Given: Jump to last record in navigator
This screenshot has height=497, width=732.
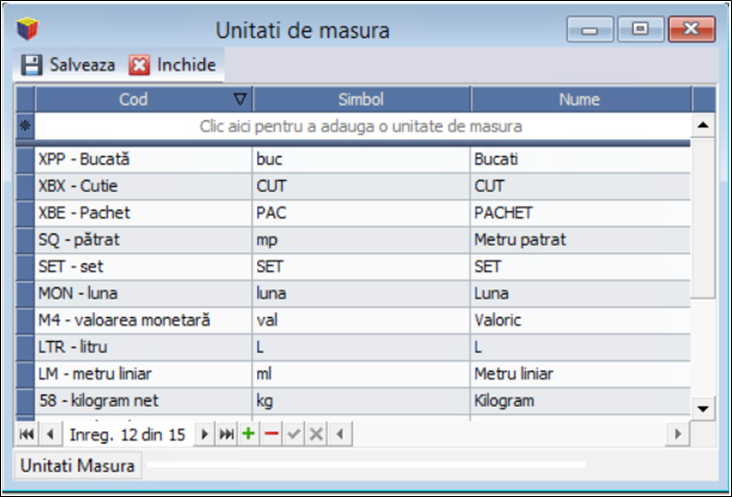Looking at the screenshot, I should (227, 434).
